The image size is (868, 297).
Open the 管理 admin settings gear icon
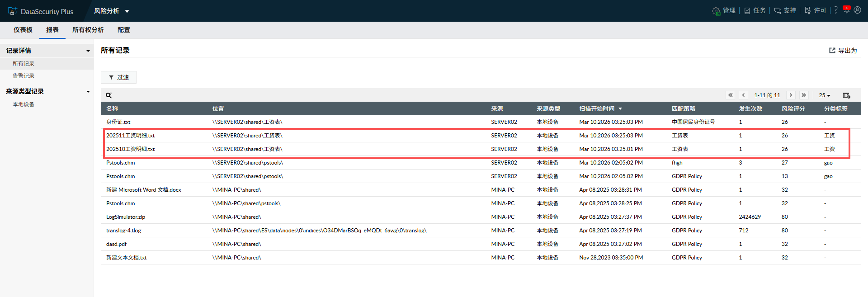pyautogui.click(x=716, y=11)
